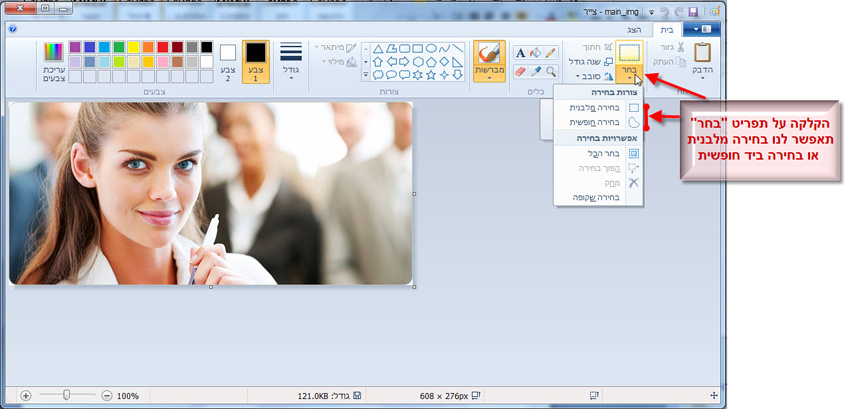Viewport: 850px width, 409px height.
Task: Pick the red color swatch
Action: (163, 47)
